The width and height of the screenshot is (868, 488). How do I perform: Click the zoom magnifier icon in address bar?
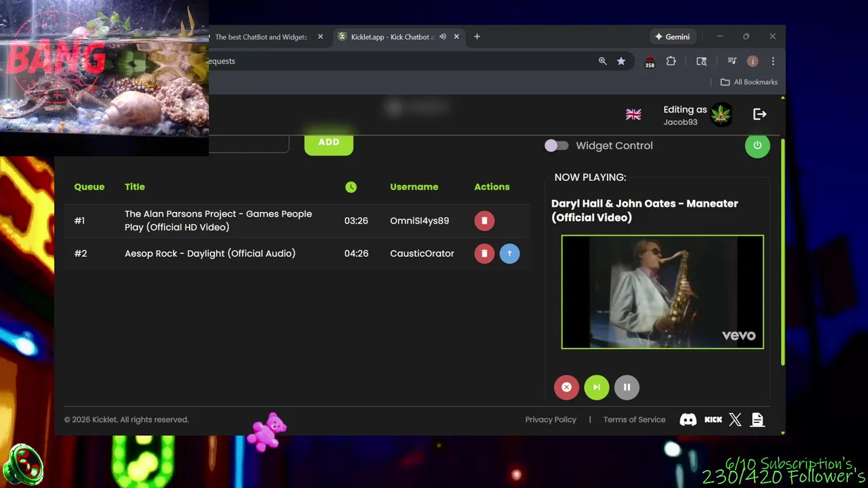[602, 61]
